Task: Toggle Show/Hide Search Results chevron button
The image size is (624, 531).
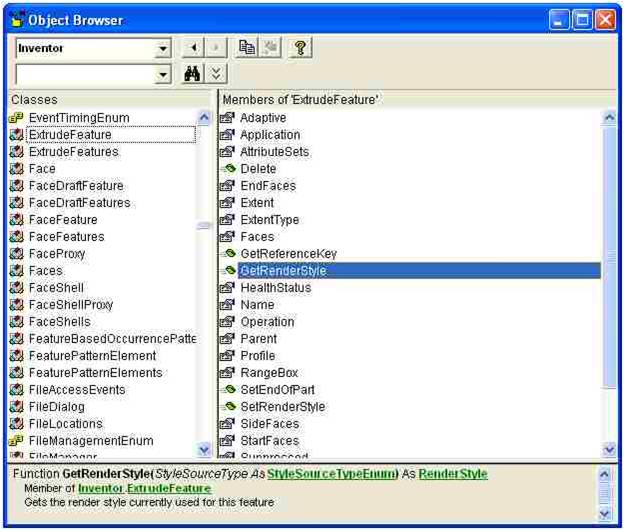Action: point(217,75)
